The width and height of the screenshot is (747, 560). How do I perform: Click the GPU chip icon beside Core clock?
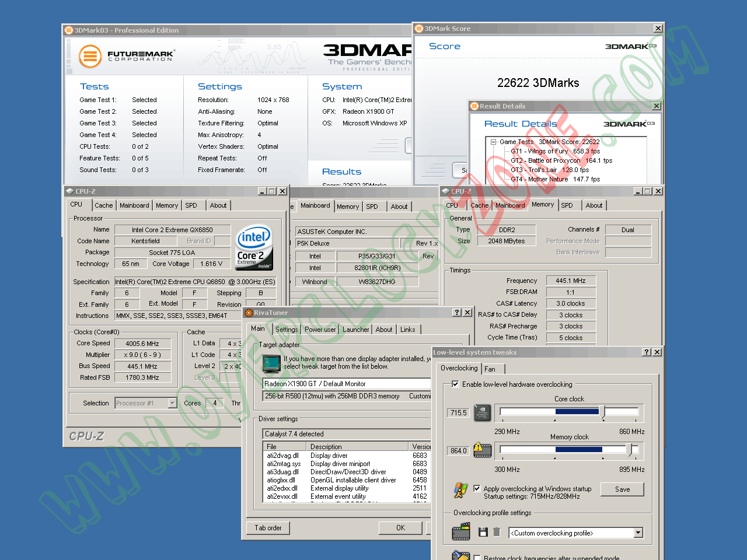[x=483, y=413]
